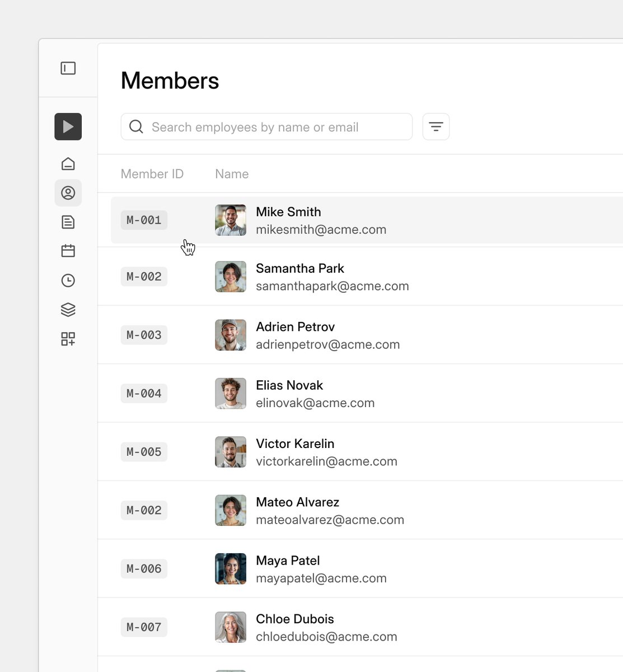
Task: Click the email chloedubois@acme.com
Action: tap(327, 637)
